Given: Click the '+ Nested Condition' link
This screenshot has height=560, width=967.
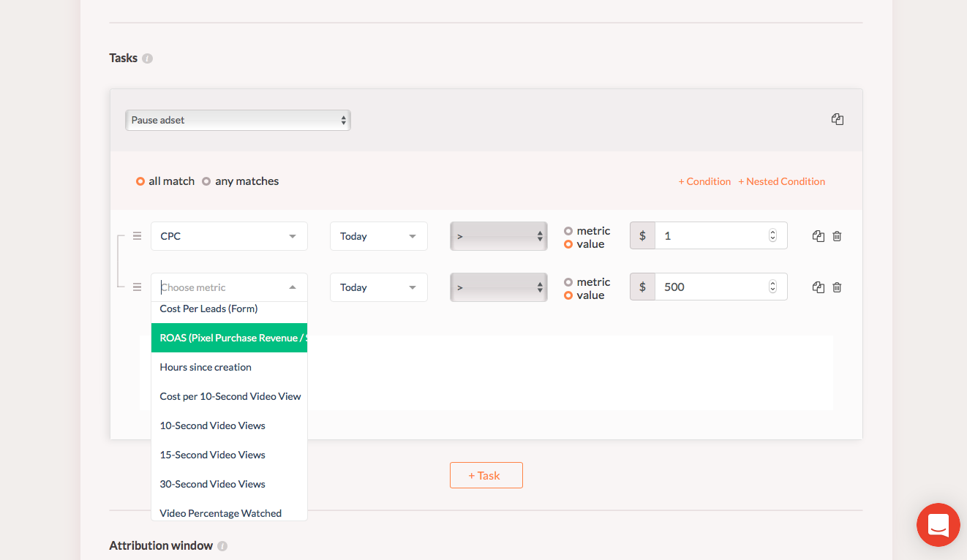Looking at the screenshot, I should tap(781, 181).
